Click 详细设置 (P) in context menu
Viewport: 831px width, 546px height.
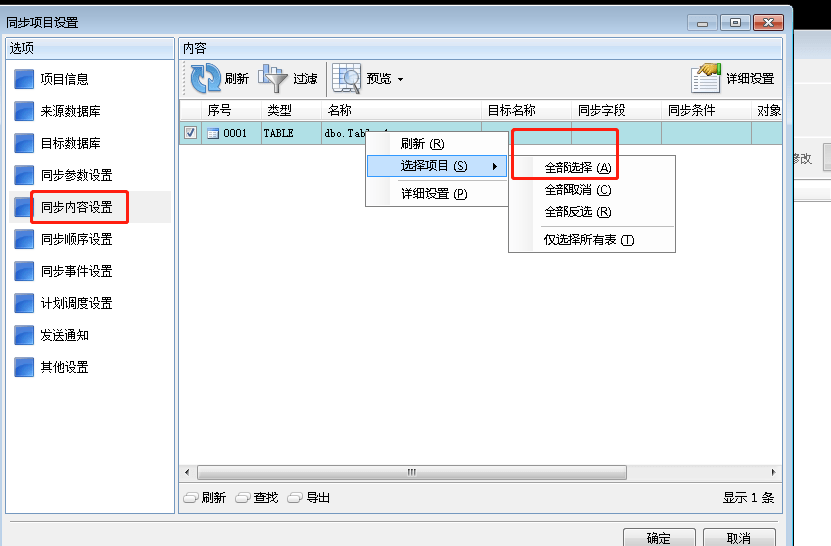click(434, 193)
